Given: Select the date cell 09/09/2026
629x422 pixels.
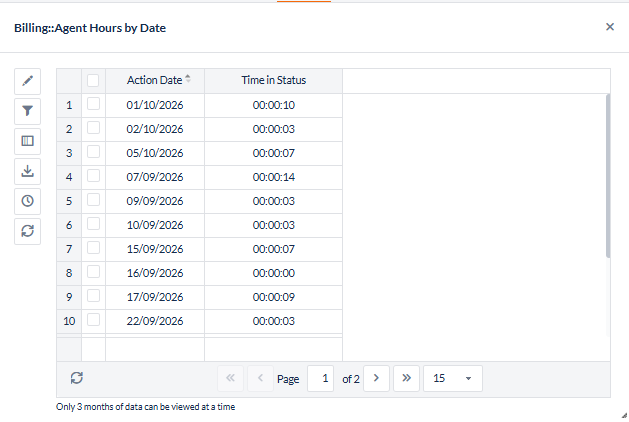Looking at the screenshot, I should point(155,201).
